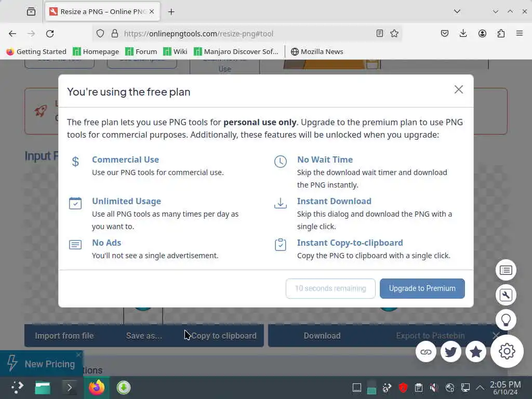Screen dimensions: 532x399
Task: Click the floating link share icon
Action: [x=426, y=352]
